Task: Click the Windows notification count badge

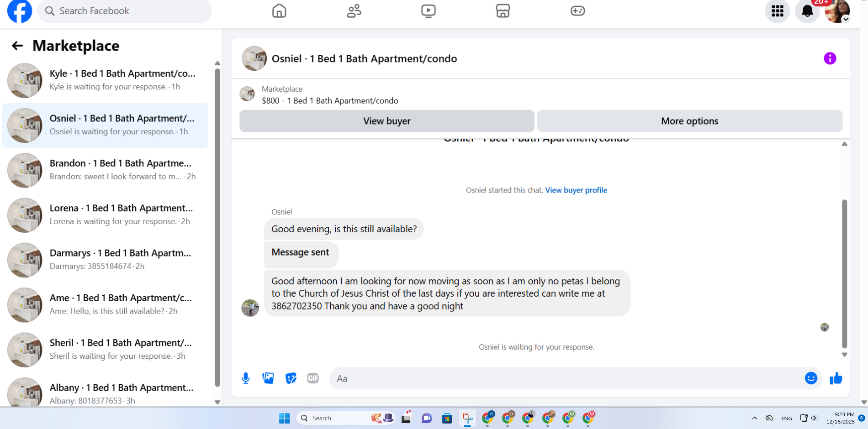Action: click(x=862, y=418)
